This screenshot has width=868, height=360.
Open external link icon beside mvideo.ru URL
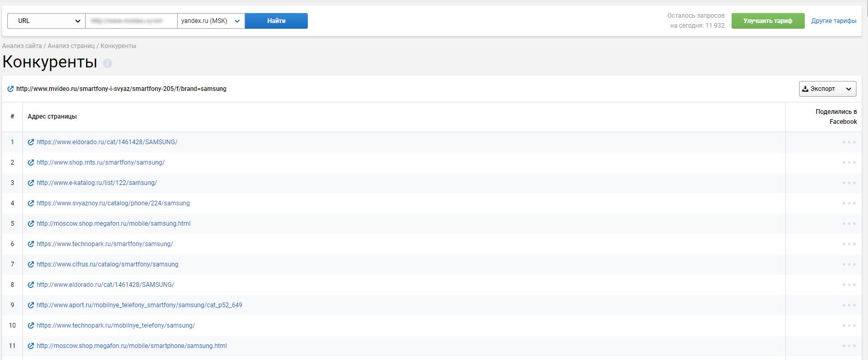coord(10,89)
